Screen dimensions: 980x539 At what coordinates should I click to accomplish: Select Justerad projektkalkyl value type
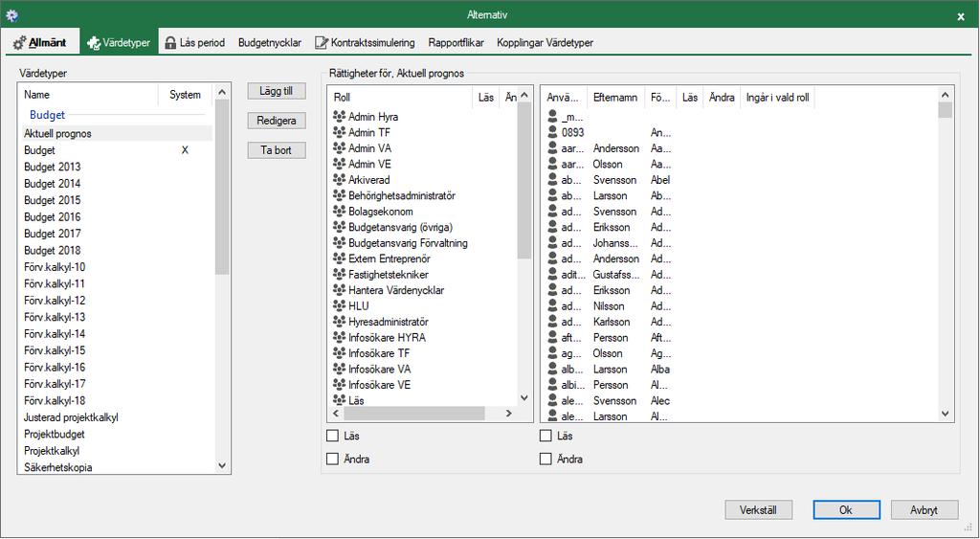[116, 417]
